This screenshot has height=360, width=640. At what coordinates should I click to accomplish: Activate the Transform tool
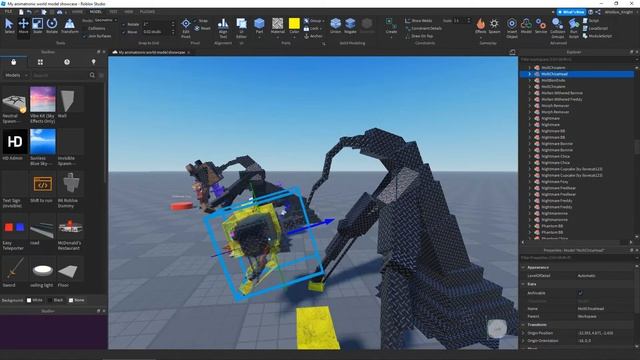click(70, 26)
